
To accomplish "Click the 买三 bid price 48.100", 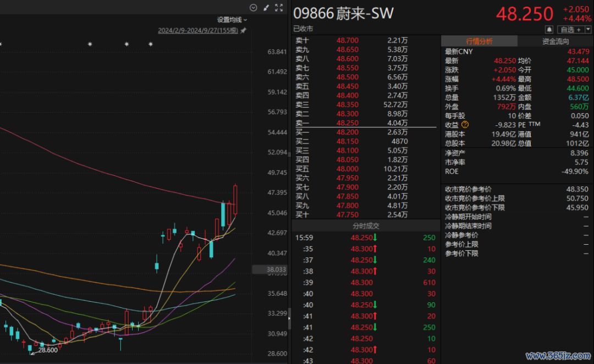I will pyautogui.click(x=348, y=150).
